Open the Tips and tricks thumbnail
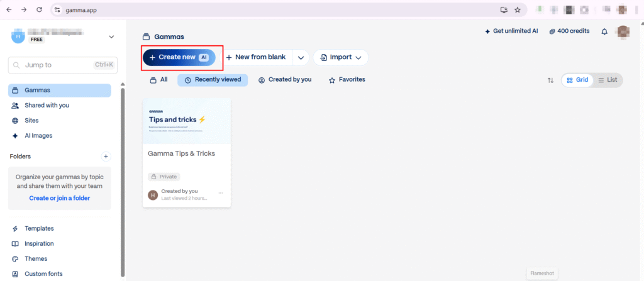The width and height of the screenshot is (644, 281). tap(186, 121)
